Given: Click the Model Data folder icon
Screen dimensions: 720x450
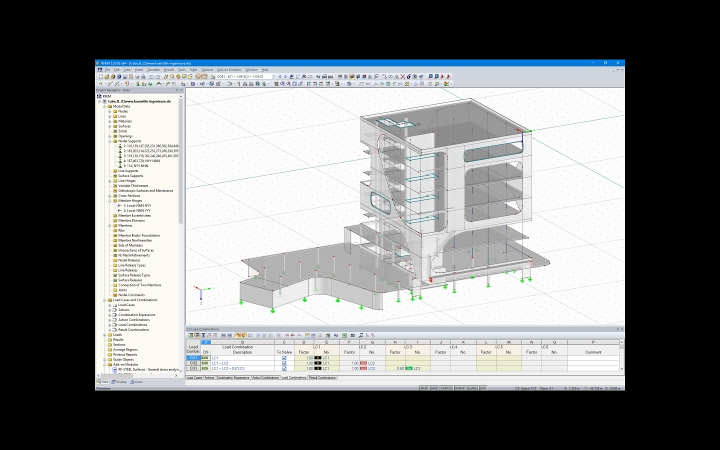Looking at the screenshot, I should [x=110, y=106].
